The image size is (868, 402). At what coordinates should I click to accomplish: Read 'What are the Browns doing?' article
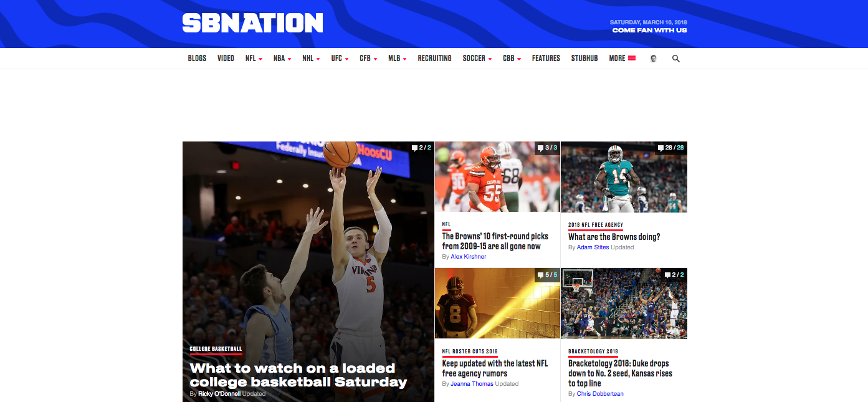coord(614,237)
